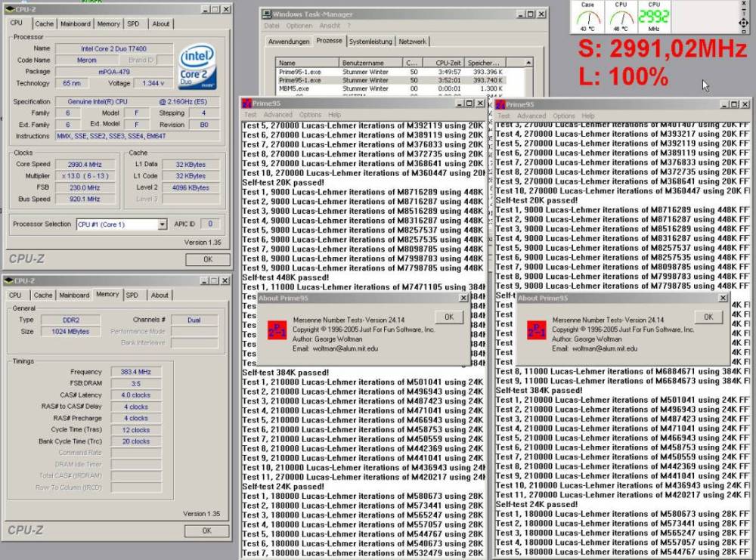Switch to SPD tab in top CPU-Z window

(133, 23)
